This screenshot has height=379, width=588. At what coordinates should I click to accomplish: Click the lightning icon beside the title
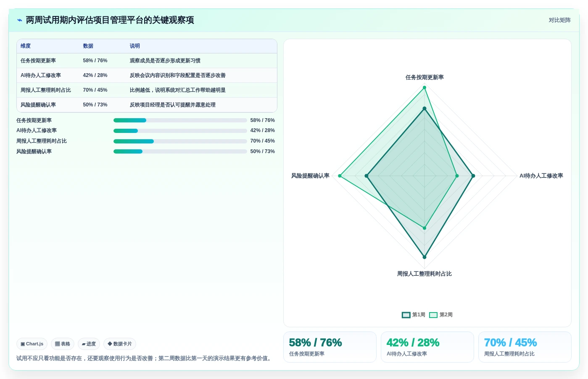(x=20, y=20)
